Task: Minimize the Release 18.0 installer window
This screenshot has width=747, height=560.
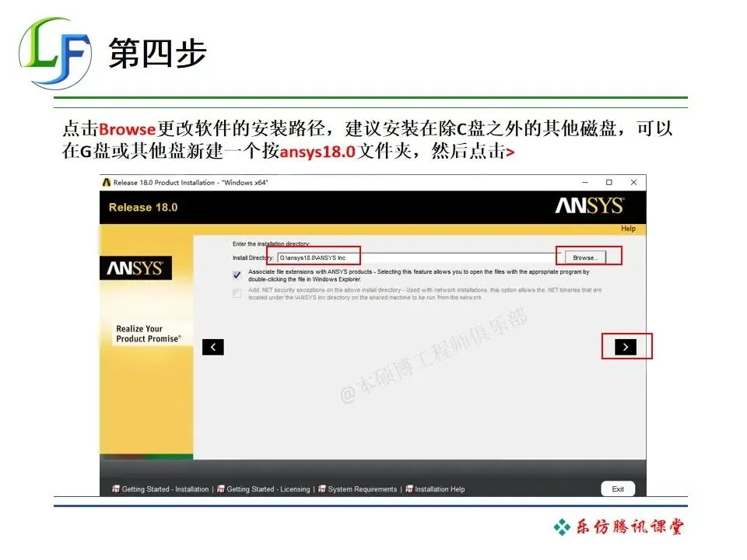Action: 585,182
